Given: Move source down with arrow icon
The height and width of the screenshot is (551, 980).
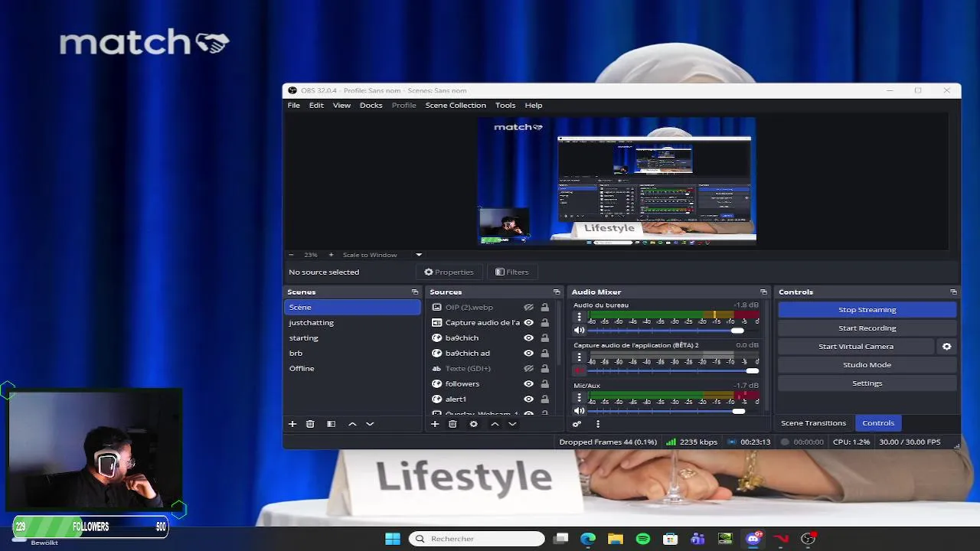Looking at the screenshot, I should [x=512, y=424].
